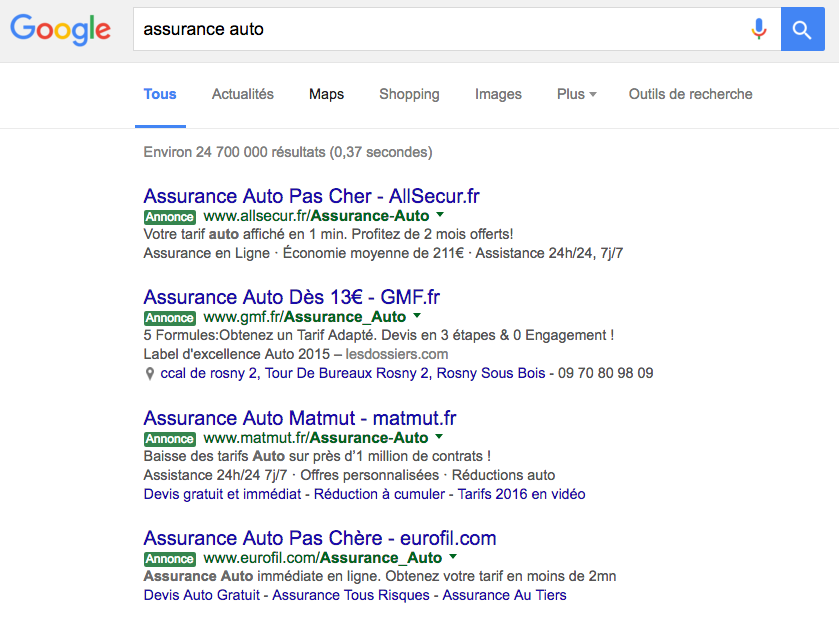This screenshot has height=621, width=839.
Task: Expand the Plus dropdown menu
Action: click(x=576, y=94)
